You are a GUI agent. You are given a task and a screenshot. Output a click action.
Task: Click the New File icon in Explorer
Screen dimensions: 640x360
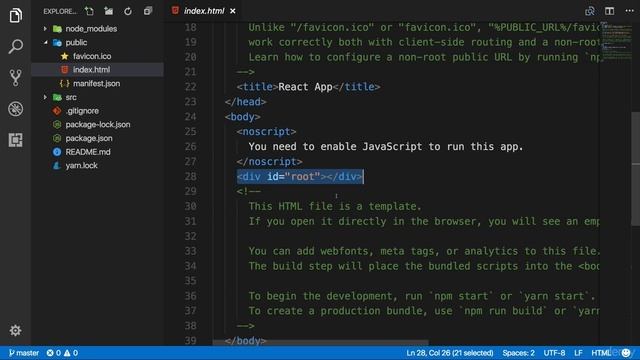89,11
